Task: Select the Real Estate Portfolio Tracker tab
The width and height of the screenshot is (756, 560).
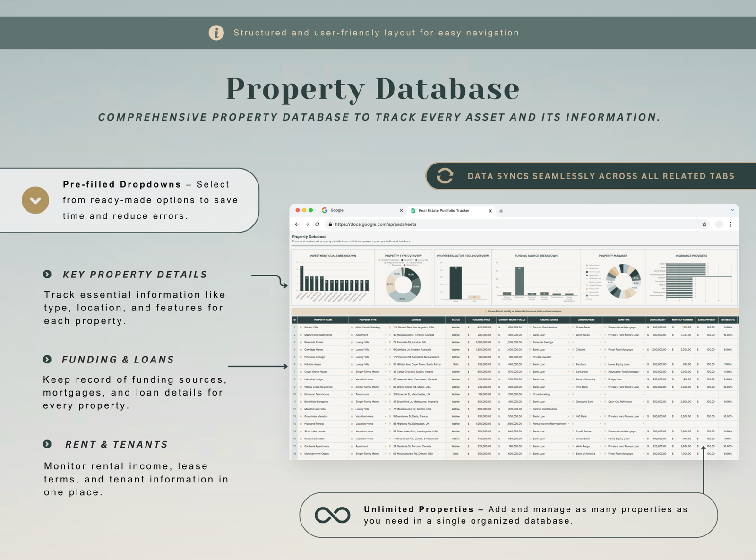Action: 451,211
